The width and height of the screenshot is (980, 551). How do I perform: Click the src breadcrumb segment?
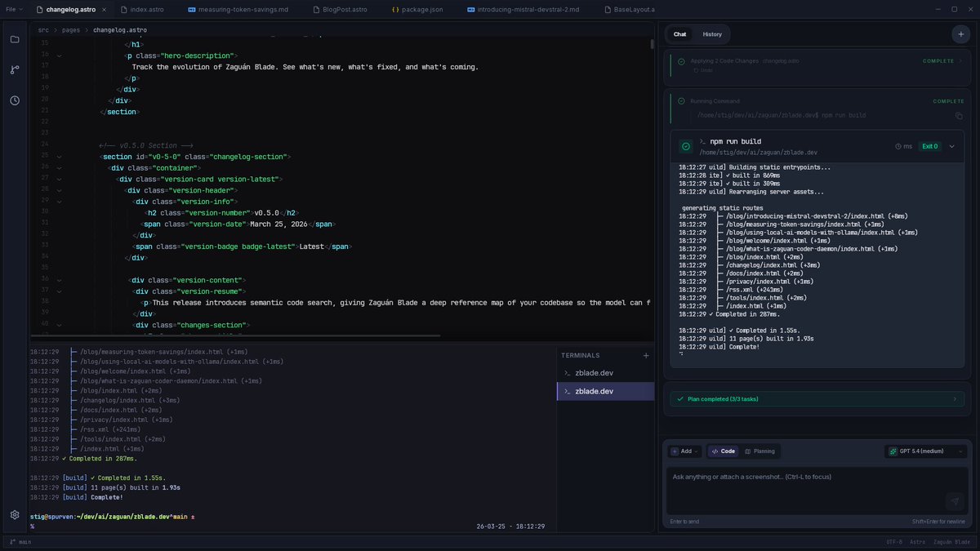(x=43, y=29)
